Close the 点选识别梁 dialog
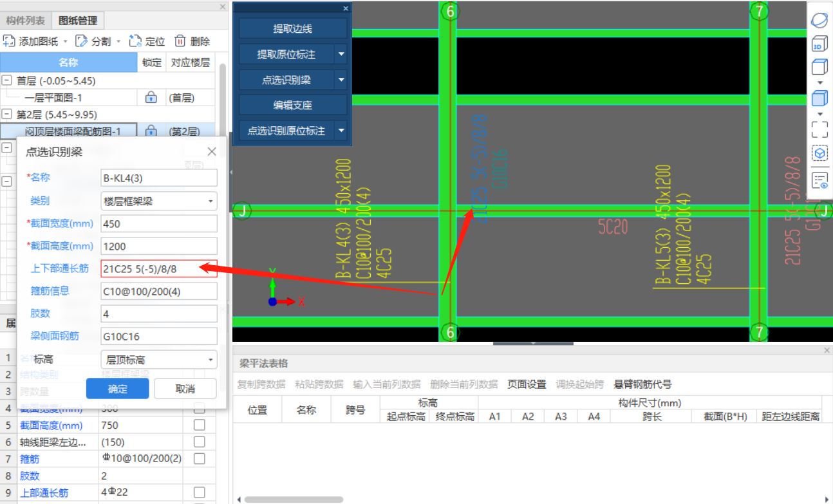 pyautogui.click(x=212, y=152)
